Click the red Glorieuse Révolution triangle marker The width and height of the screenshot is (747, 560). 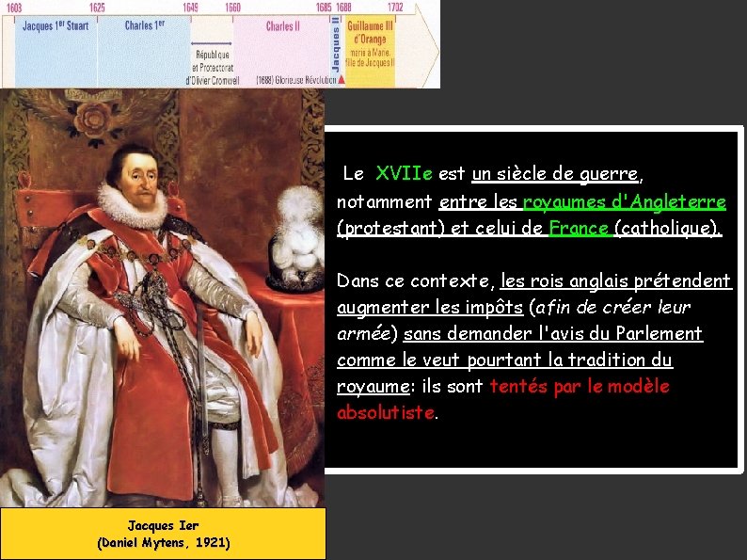click(342, 80)
